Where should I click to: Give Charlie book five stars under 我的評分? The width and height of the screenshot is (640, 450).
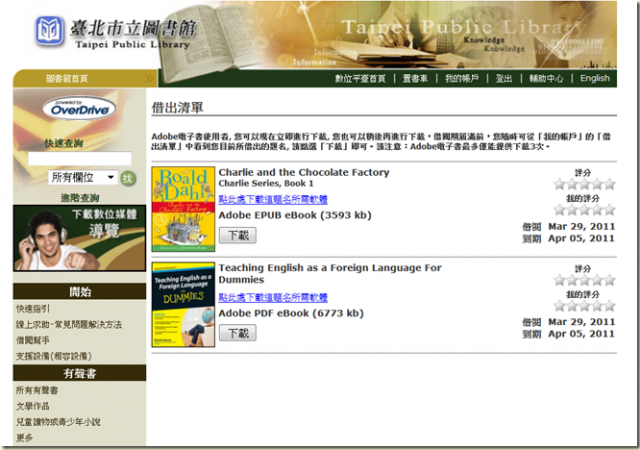[609, 210]
